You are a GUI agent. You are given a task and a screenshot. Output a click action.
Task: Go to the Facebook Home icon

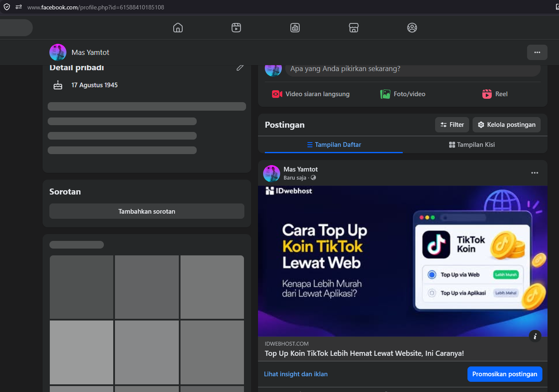click(178, 28)
